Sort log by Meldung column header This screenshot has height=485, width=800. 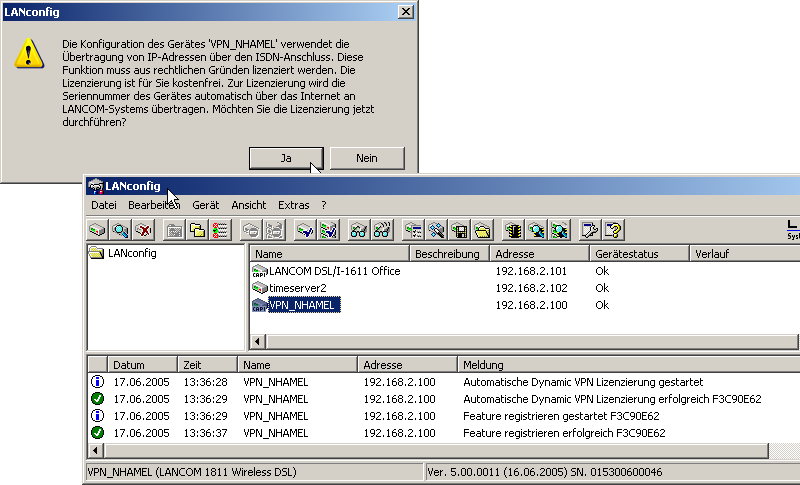(600, 365)
